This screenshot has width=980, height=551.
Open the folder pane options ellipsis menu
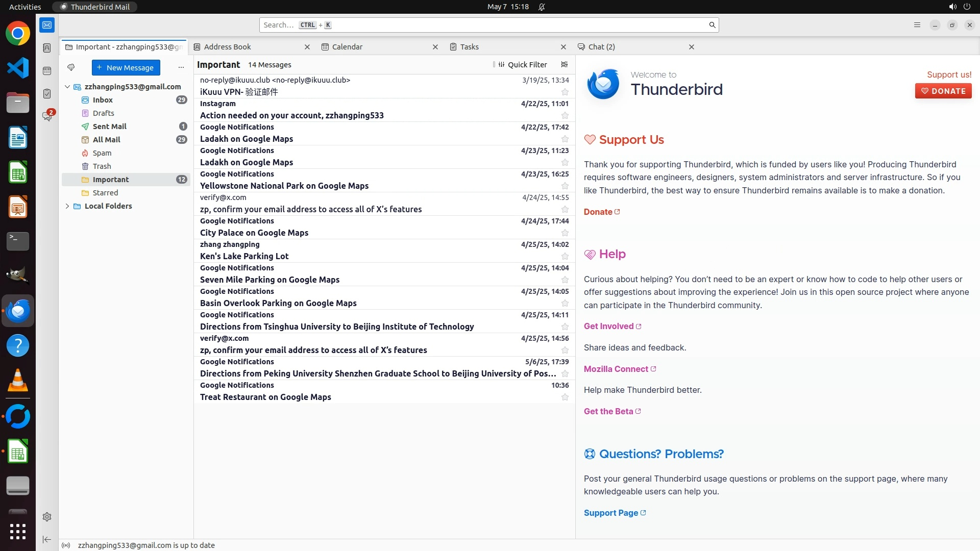point(181,67)
